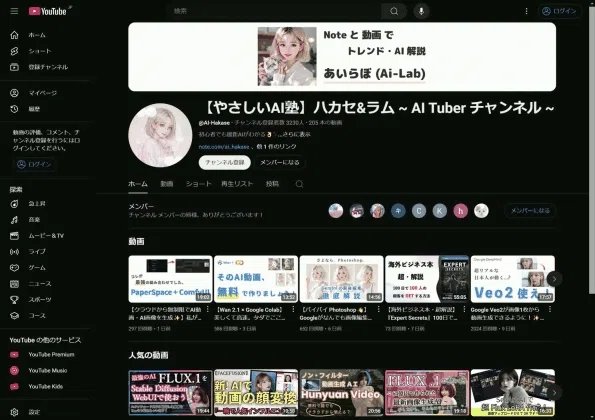Select the ホーム channel tab
Image resolution: width=595 pixels, height=420 pixels.
[138, 184]
